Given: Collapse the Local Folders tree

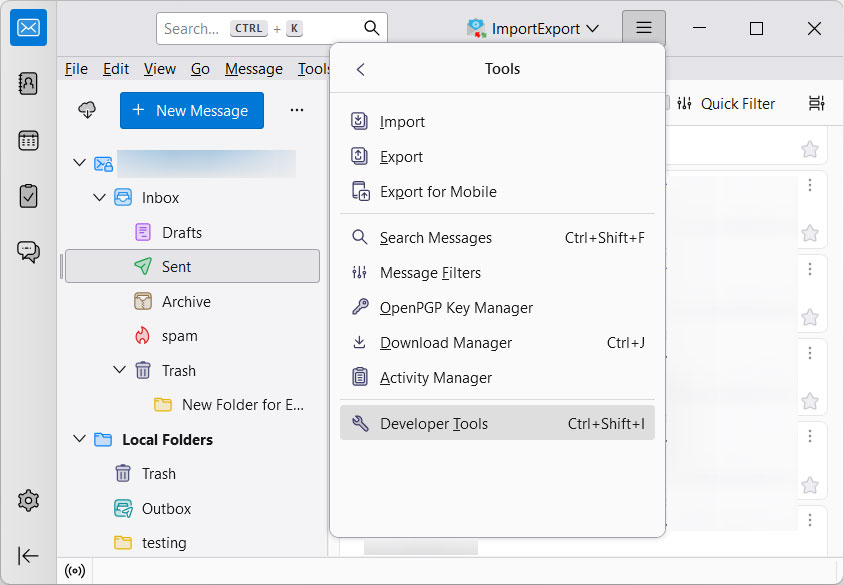Looking at the screenshot, I should (x=79, y=439).
